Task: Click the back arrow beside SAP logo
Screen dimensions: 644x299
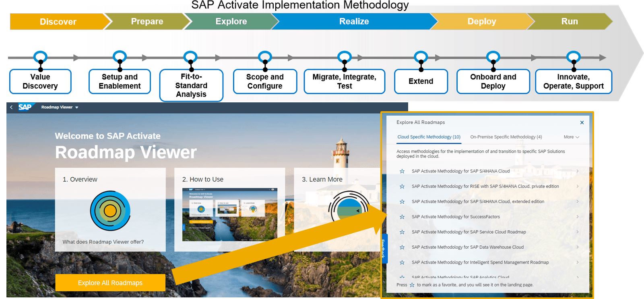Action: point(11,107)
